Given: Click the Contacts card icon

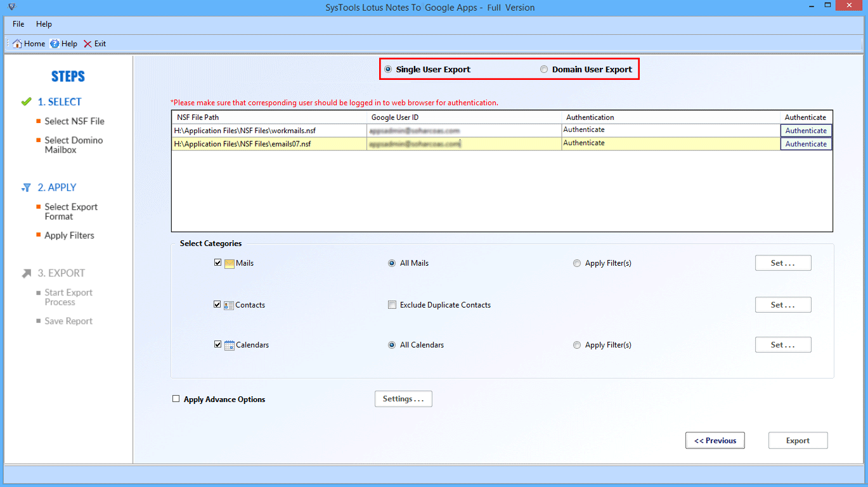Looking at the screenshot, I should point(229,305).
